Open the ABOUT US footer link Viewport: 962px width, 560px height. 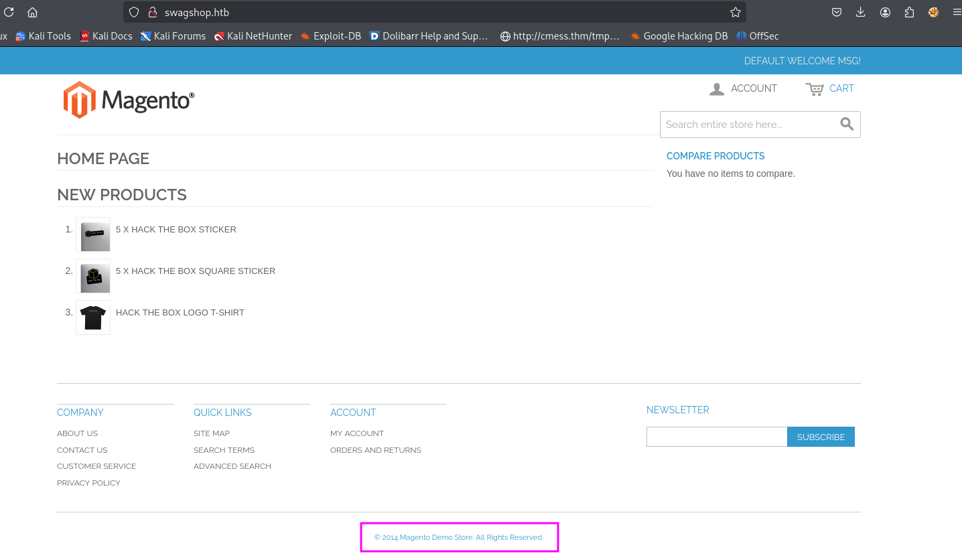coord(77,433)
